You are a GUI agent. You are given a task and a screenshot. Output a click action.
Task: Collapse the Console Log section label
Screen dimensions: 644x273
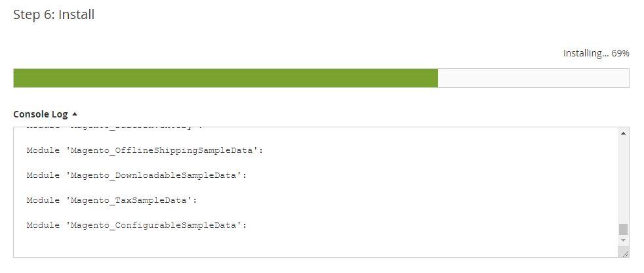tap(40, 114)
